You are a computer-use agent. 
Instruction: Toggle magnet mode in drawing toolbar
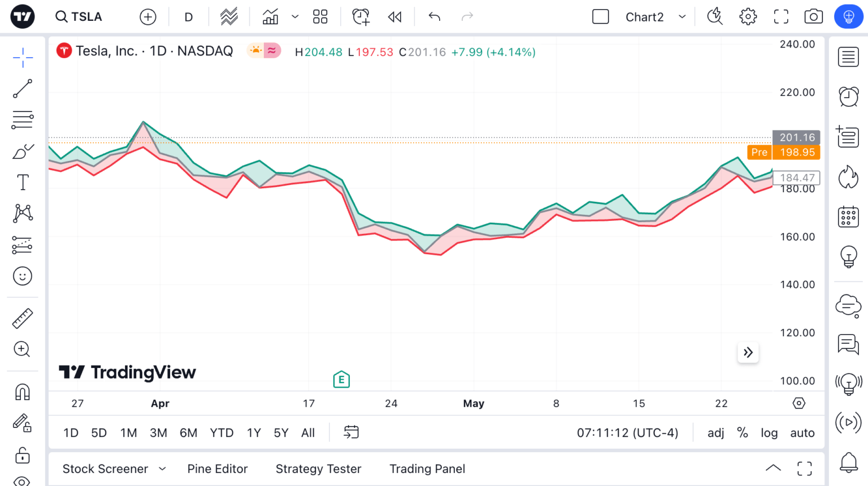click(23, 392)
